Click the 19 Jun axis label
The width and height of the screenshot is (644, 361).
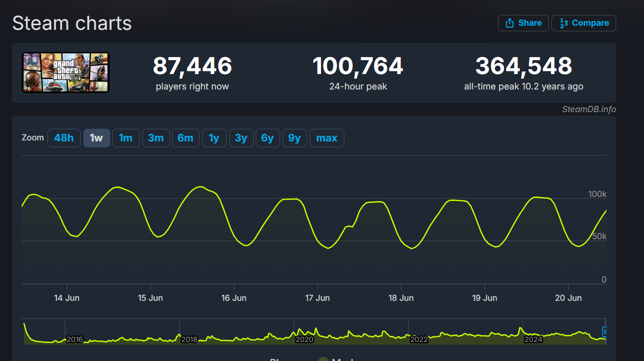click(x=485, y=298)
